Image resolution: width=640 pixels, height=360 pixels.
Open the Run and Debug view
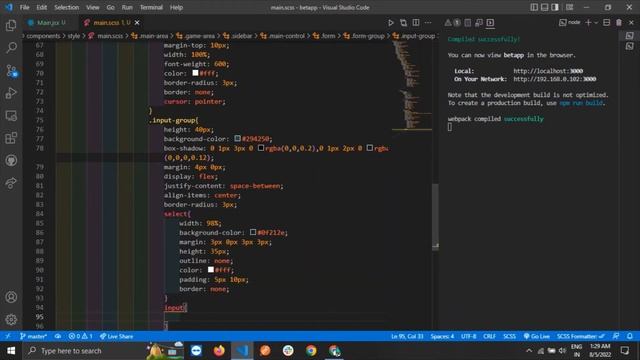pyautogui.click(x=11, y=93)
